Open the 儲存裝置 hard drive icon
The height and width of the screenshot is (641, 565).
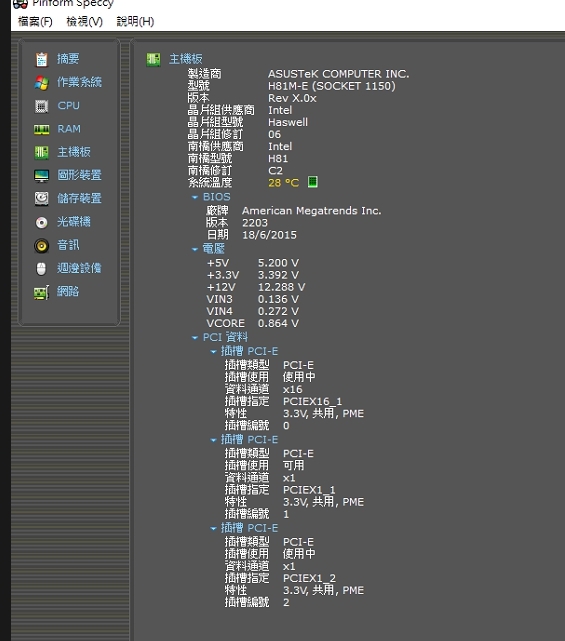click(x=41, y=199)
